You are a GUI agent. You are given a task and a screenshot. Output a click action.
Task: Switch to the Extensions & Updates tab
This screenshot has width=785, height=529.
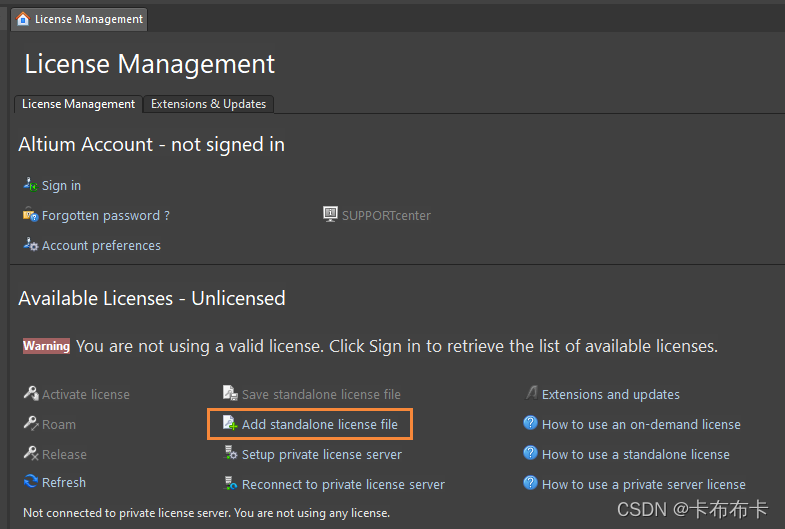coord(208,104)
